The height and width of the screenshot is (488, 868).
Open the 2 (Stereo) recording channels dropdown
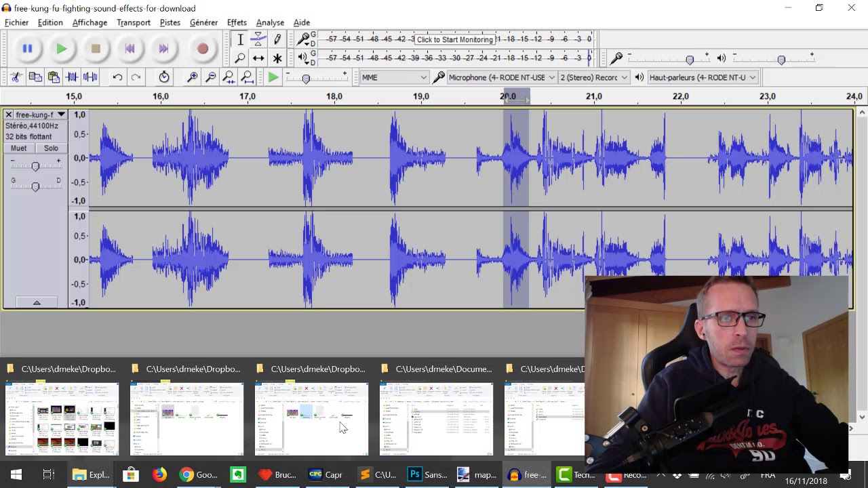pyautogui.click(x=594, y=77)
